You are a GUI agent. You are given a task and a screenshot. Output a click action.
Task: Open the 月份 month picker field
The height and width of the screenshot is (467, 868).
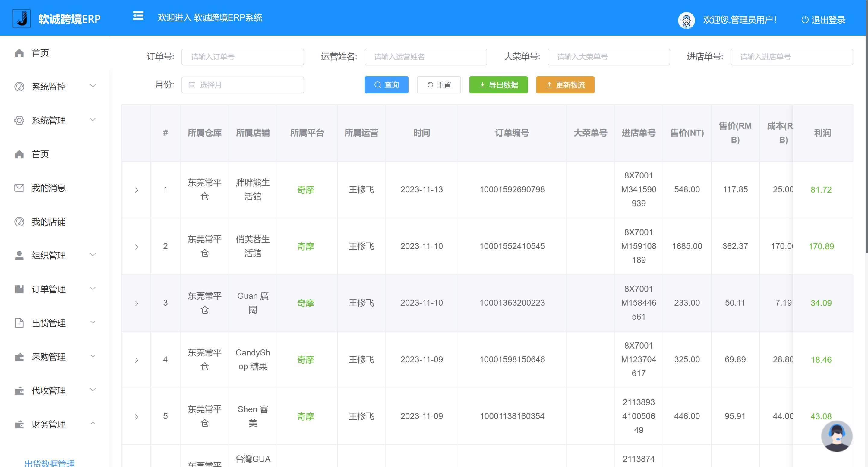243,85
